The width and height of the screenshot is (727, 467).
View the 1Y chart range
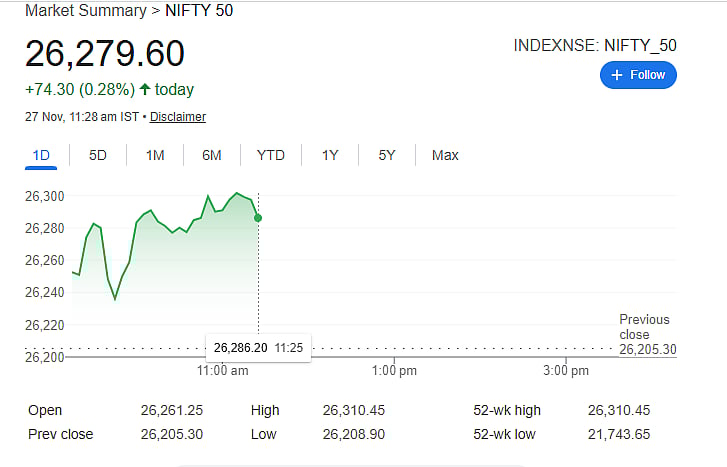point(330,155)
